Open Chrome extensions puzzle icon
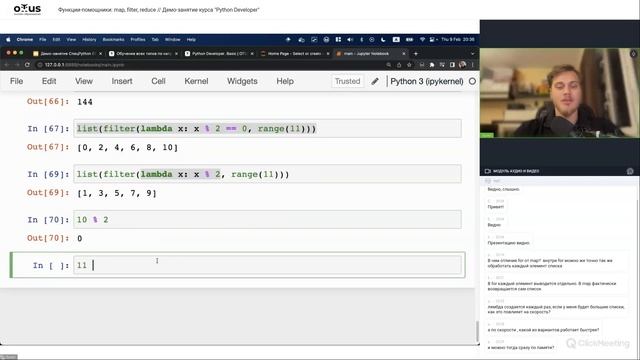Viewport: 640px width, 360px height. 432,65
